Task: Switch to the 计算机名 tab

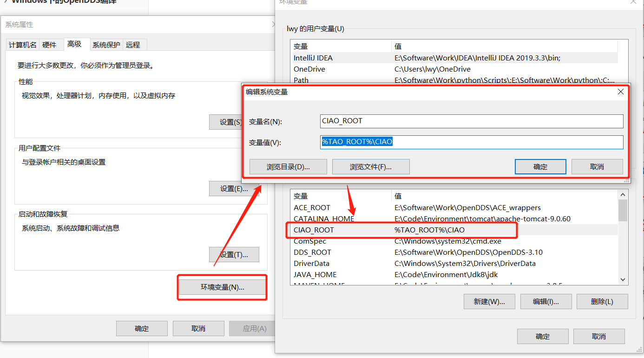Action: [x=23, y=44]
